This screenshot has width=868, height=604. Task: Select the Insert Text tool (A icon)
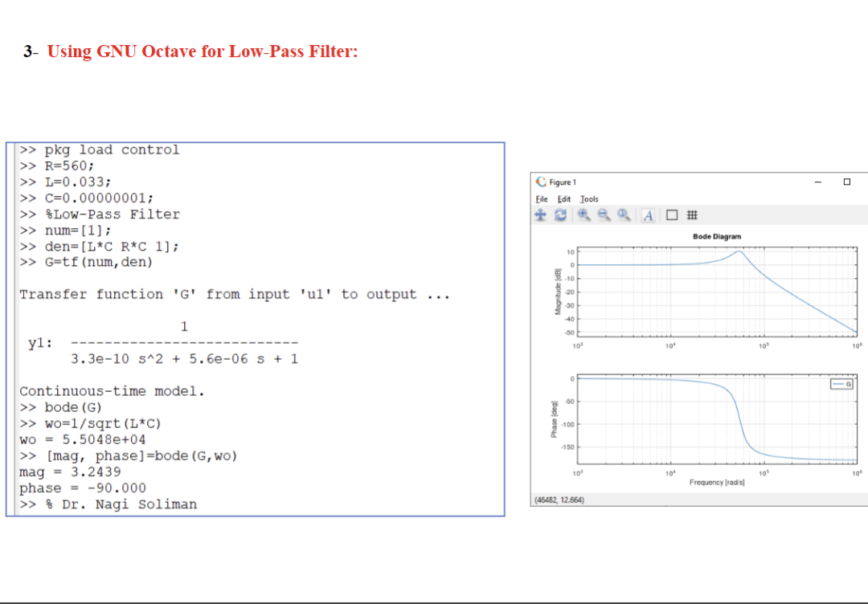point(649,215)
